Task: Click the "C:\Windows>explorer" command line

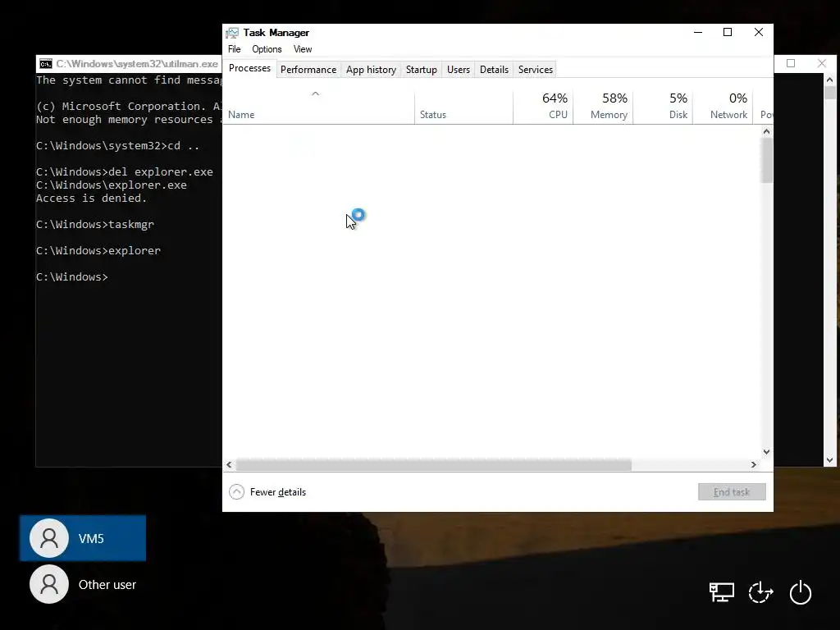Action: click(98, 251)
